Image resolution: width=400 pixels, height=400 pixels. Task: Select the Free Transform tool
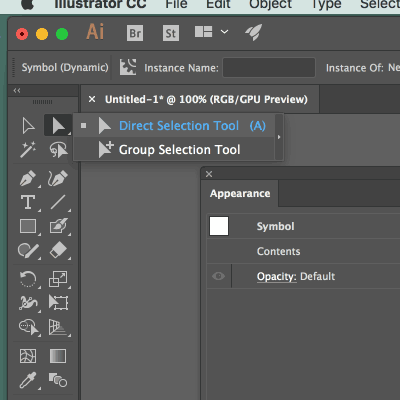[59, 303]
